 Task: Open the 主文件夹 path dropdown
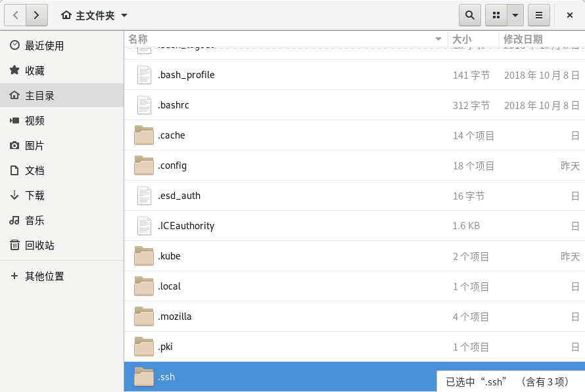pos(95,15)
